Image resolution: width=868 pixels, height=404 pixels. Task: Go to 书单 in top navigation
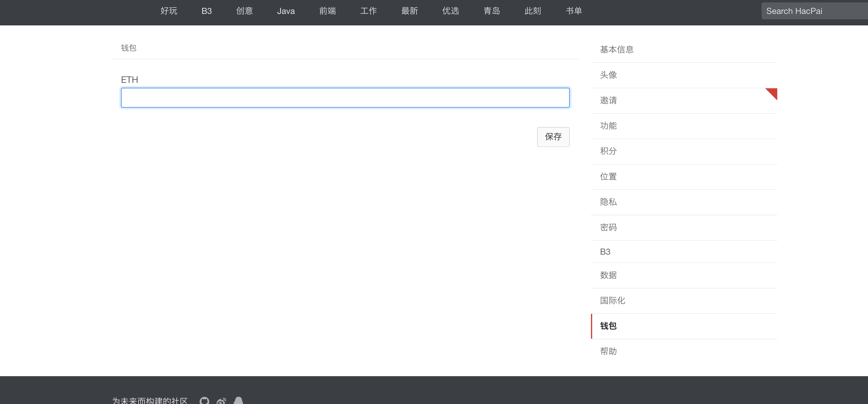pos(573,11)
